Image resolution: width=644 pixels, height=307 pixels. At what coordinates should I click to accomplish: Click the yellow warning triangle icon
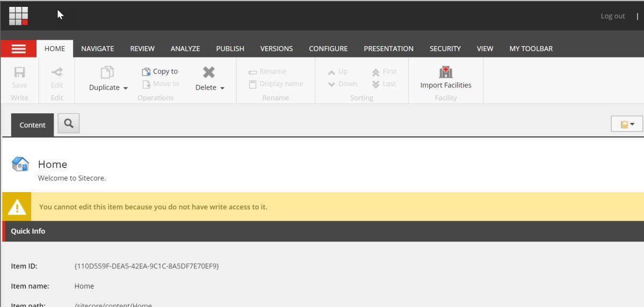click(17, 207)
